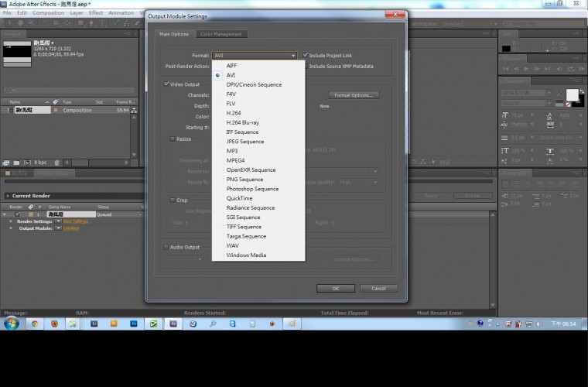This screenshot has height=387, width=588.
Task: Open Google Chrome from the taskbar
Action: point(35,324)
